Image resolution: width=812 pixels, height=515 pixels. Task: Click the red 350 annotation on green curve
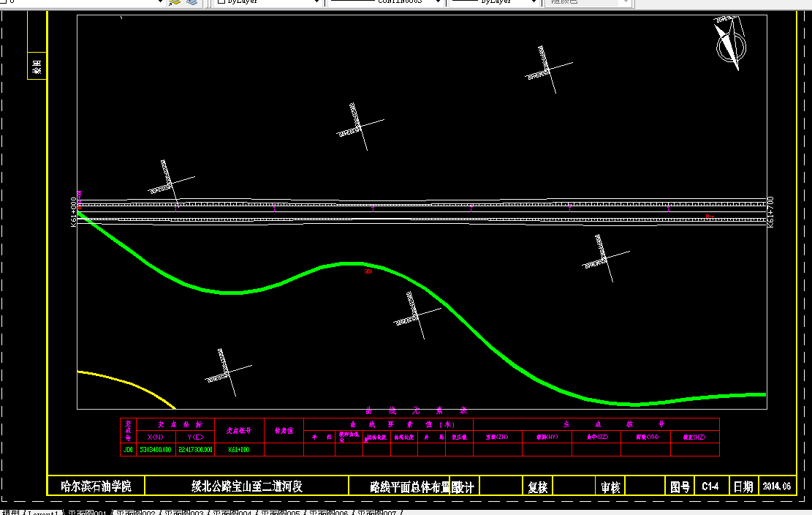pos(368,271)
